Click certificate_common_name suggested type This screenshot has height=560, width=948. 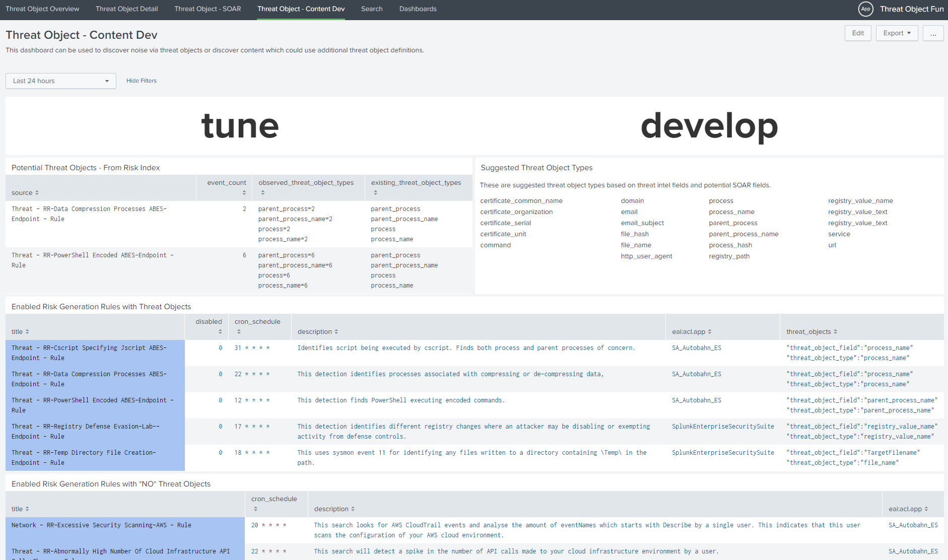[521, 201]
